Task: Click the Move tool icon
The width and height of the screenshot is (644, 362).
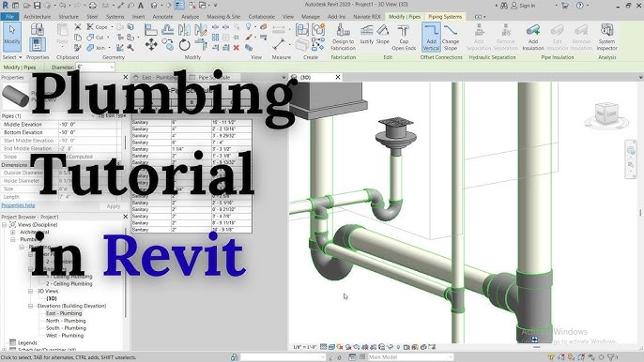Action: click(151, 44)
